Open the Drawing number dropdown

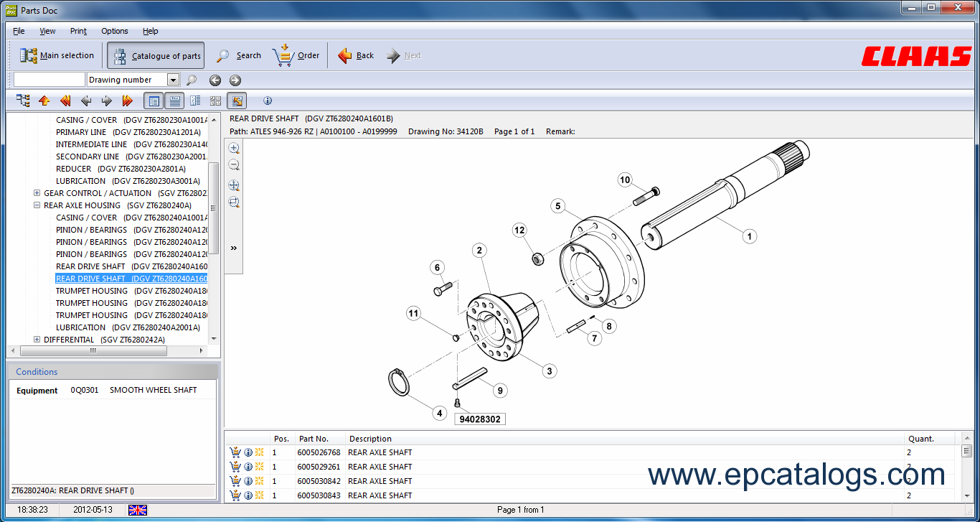click(173, 80)
